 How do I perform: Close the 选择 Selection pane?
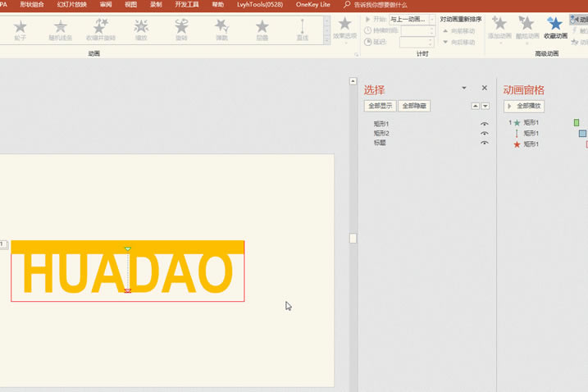tap(485, 88)
